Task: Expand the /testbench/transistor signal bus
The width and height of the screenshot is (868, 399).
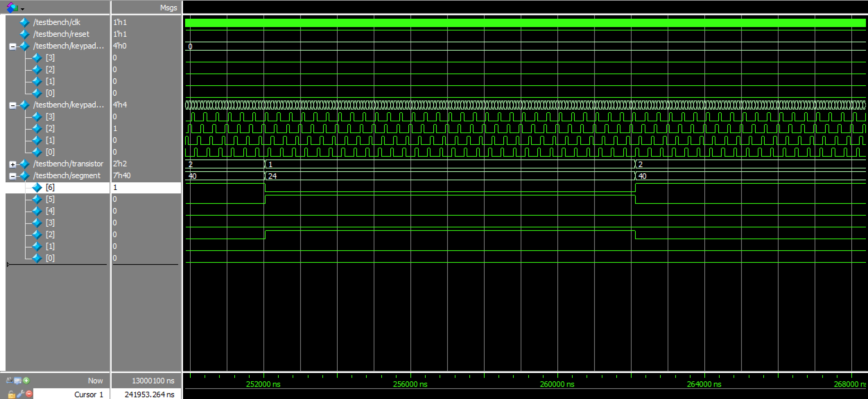Action: click(x=13, y=164)
